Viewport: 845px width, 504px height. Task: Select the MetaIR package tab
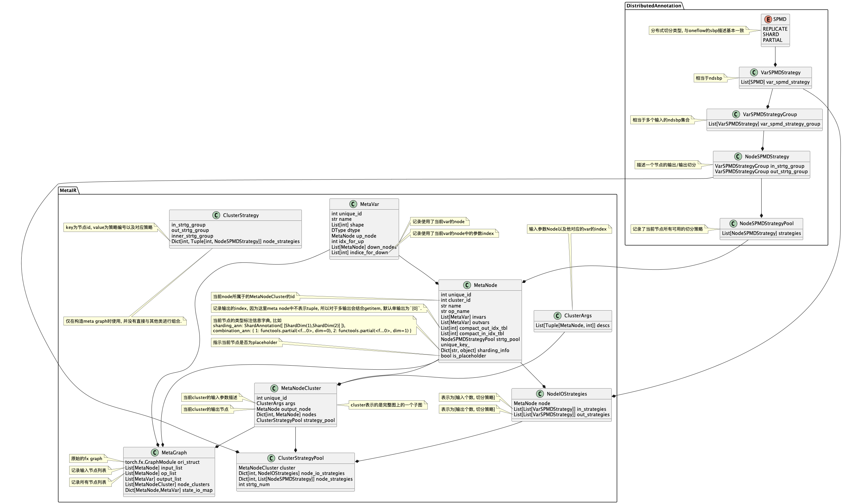coord(68,190)
